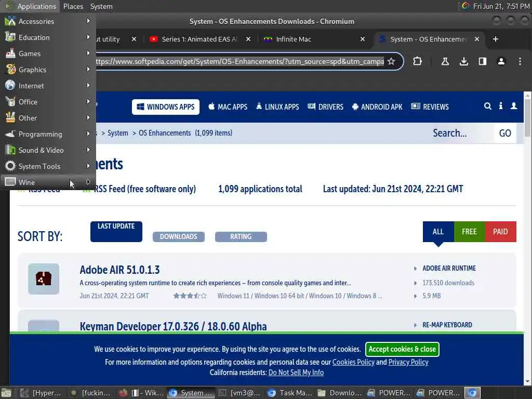The height and width of the screenshot is (399, 532).
Task: Toggle the side panel icon
Action: coord(483,61)
